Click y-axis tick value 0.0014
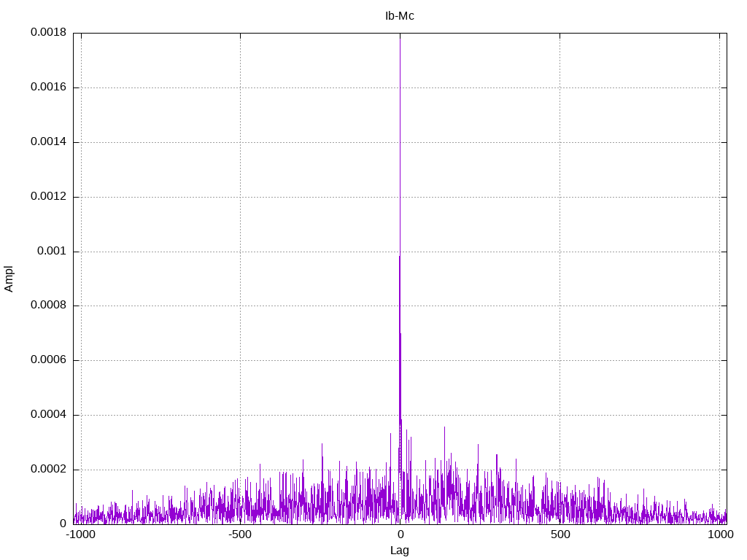 tap(49, 141)
